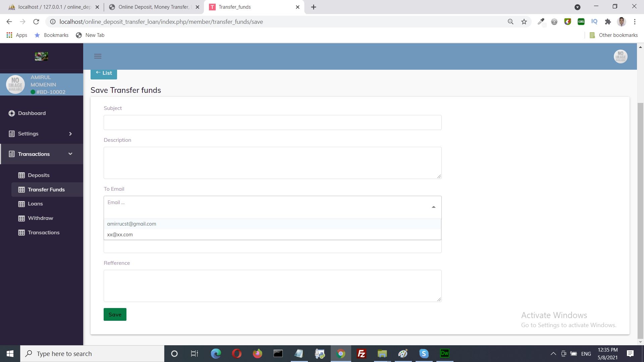Click into the Subject input field

coord(272,123)
